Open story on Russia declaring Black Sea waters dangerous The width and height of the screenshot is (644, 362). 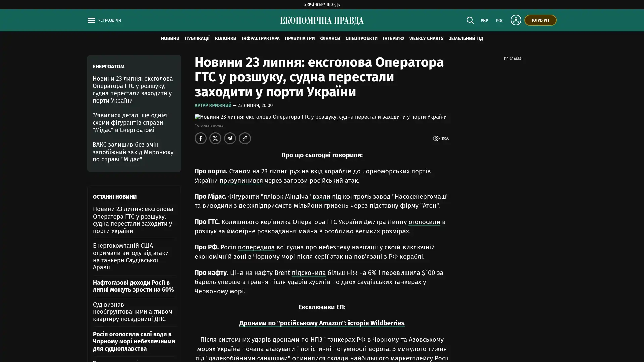pos(134,341)
